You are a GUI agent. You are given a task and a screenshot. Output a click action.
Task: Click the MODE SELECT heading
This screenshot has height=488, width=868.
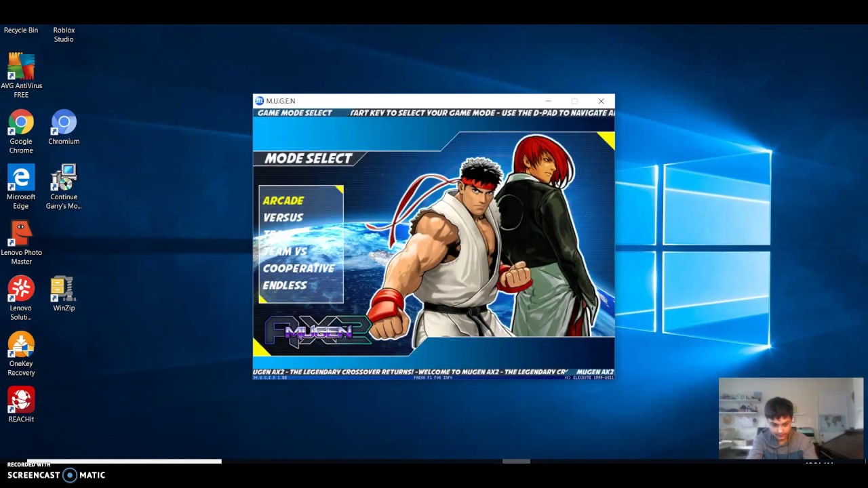point(309,159)
